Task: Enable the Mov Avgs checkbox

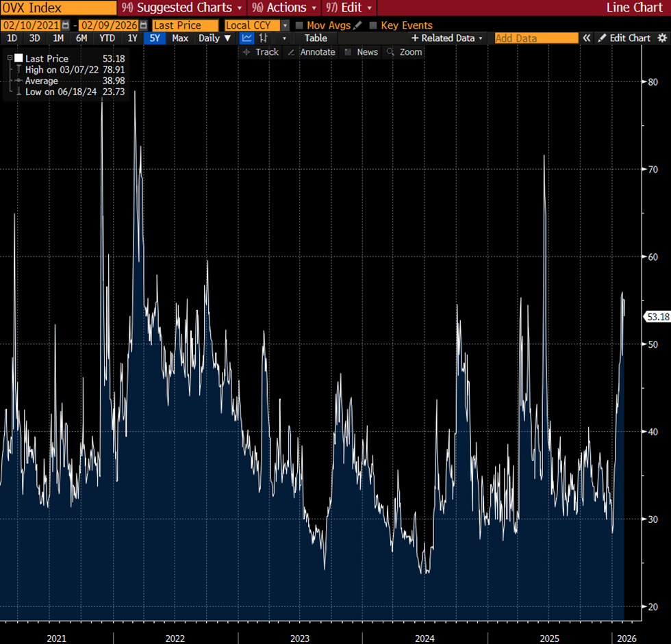Action: pos(299,25)
